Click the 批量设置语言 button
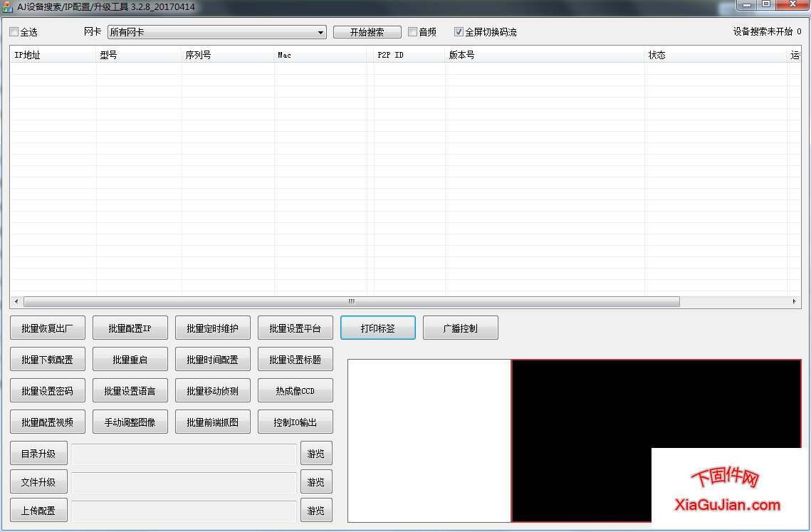Screen dimensions: 811x532 coord(130,391)
